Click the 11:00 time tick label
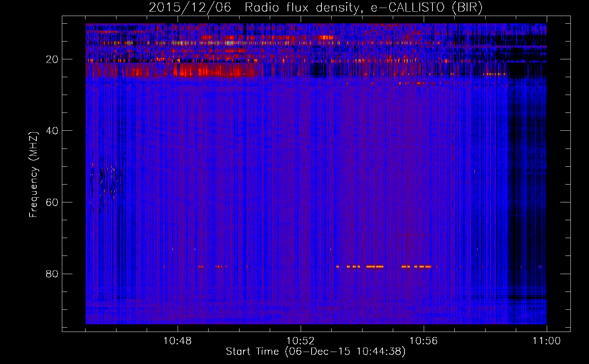The image size is (589, 364). pyautogui.click(x=547, y=341)
